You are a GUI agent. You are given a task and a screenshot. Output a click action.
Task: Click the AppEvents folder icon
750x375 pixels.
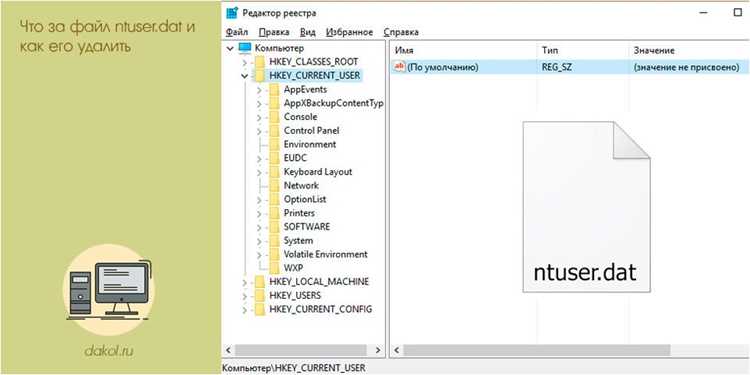point(274,89)
